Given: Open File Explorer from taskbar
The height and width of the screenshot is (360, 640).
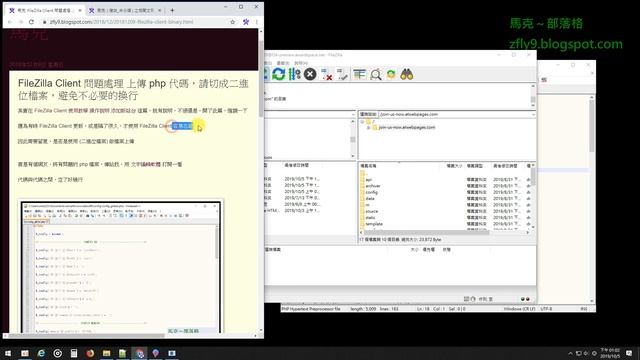Looking at the screenshot, I should (x=107, y=353).
